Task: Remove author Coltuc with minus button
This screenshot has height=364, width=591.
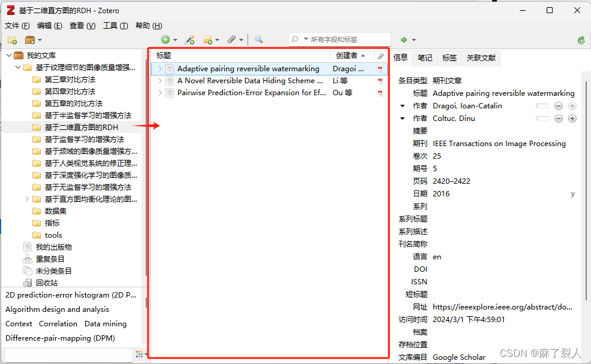Action: 559,119
